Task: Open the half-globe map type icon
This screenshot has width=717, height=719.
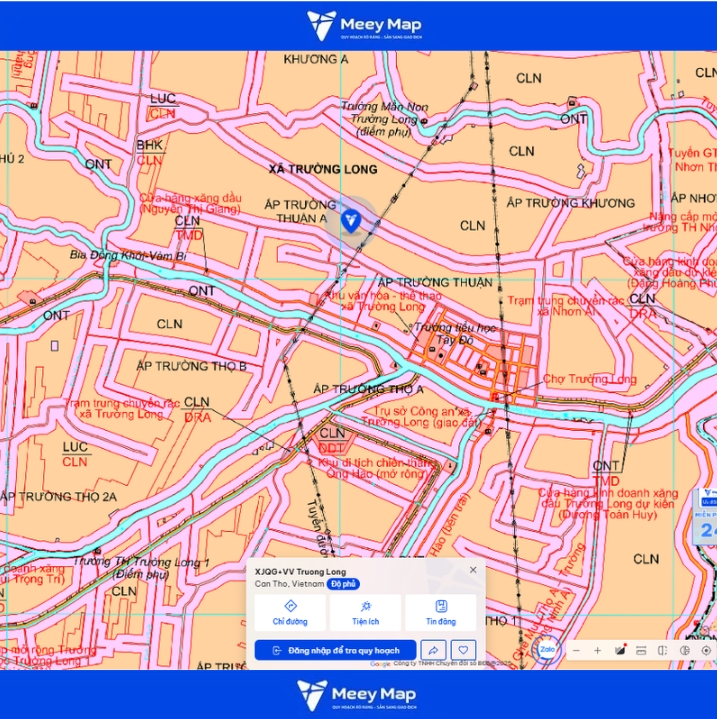Action: [x=684, y=651]
